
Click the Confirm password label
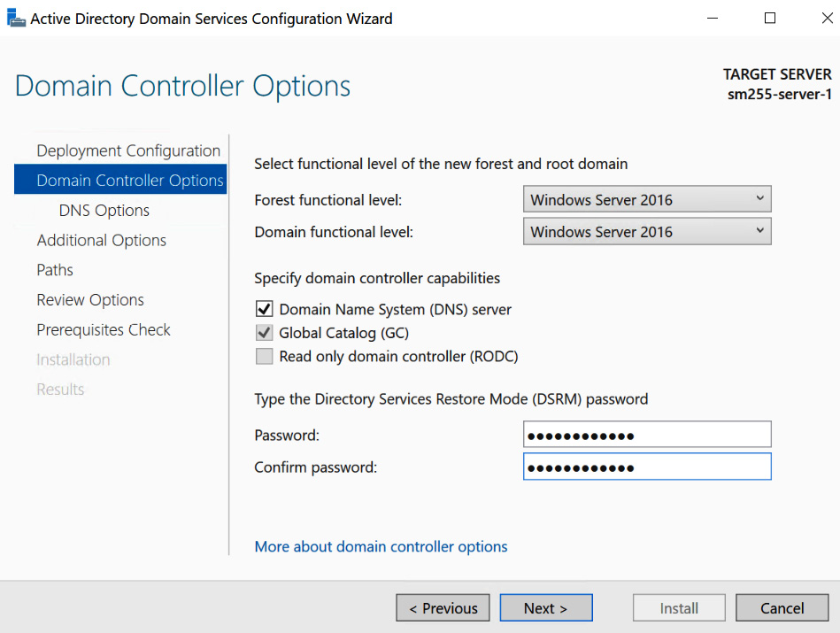click(315, 467)
